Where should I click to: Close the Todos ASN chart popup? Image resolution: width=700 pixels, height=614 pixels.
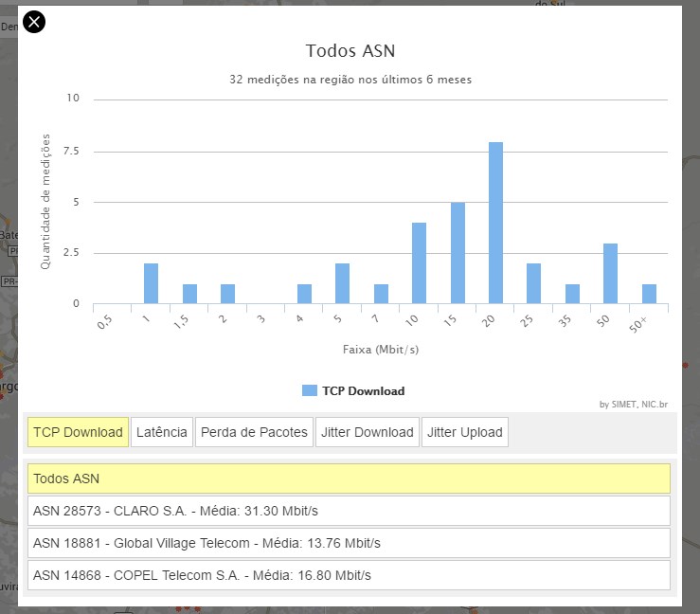click(x=33, y=21)
